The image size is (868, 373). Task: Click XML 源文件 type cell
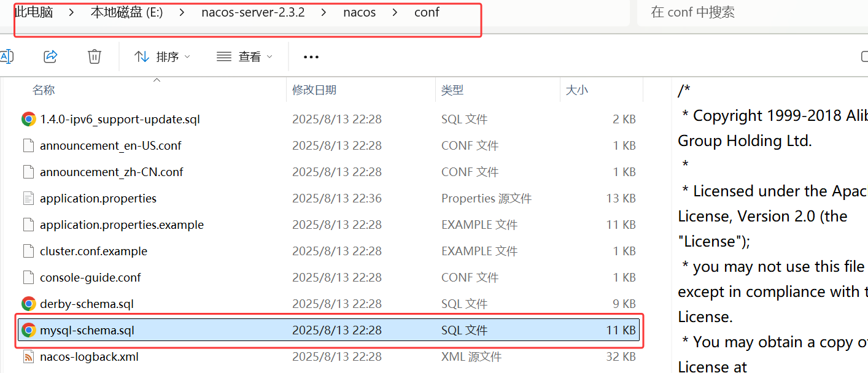click(x=471, y=356)
